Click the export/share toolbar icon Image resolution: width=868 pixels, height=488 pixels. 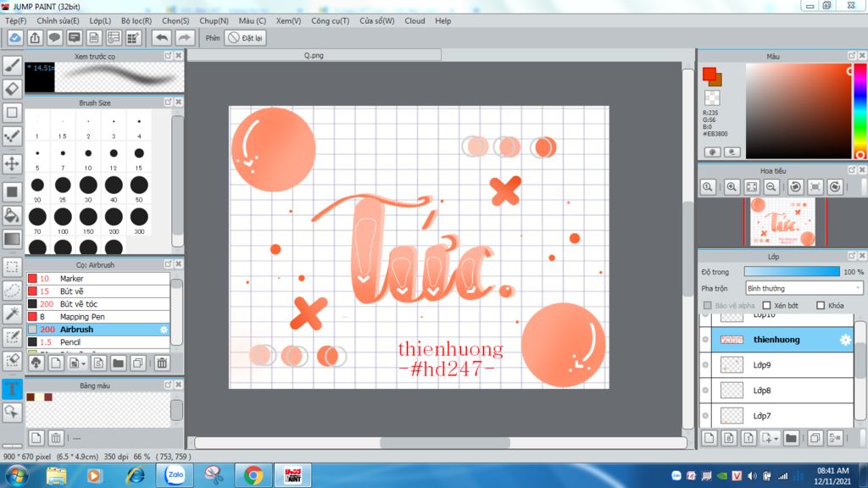click(x=35, y=37)
